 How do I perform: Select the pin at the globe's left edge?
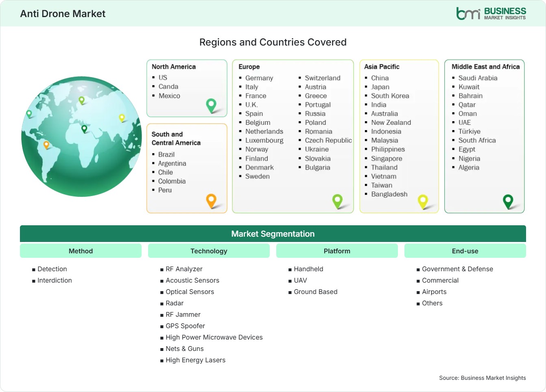click(x=29, y=114)
